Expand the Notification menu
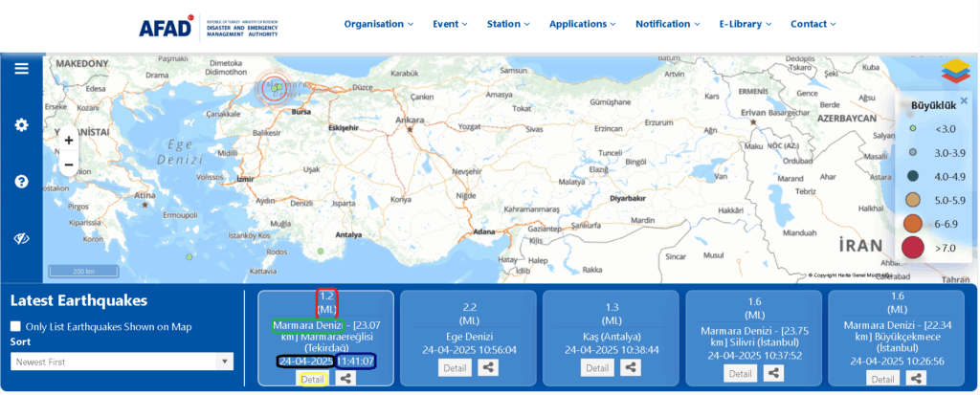Image resolution: width=980 pixels, height=395 pixels. pos(667,24)
